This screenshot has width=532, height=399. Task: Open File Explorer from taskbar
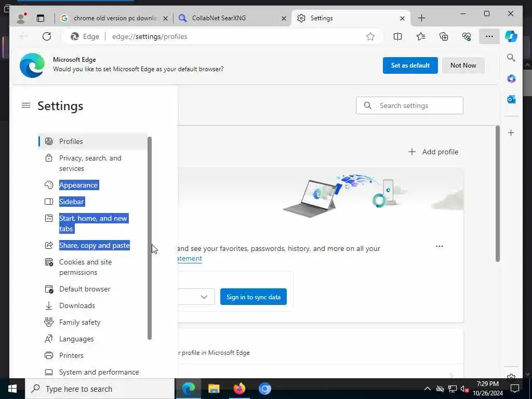214,389
